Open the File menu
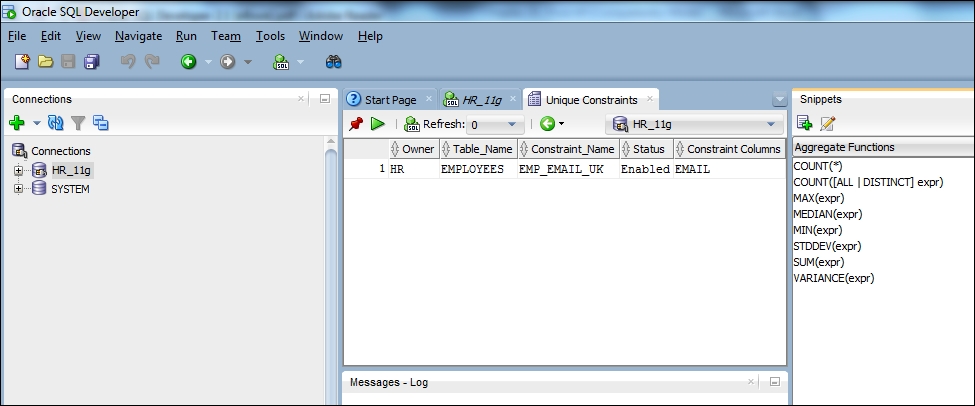975x406 pixels. [17, 36]
